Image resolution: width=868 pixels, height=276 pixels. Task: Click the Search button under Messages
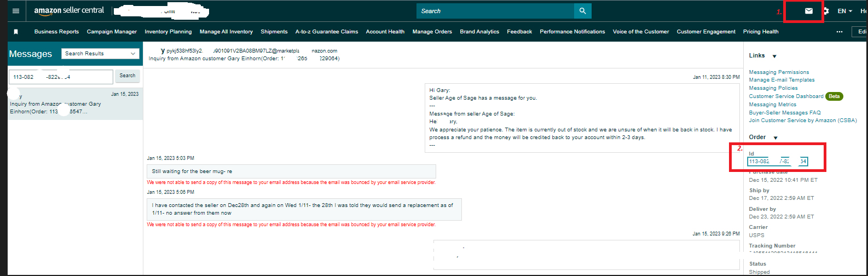128,76
